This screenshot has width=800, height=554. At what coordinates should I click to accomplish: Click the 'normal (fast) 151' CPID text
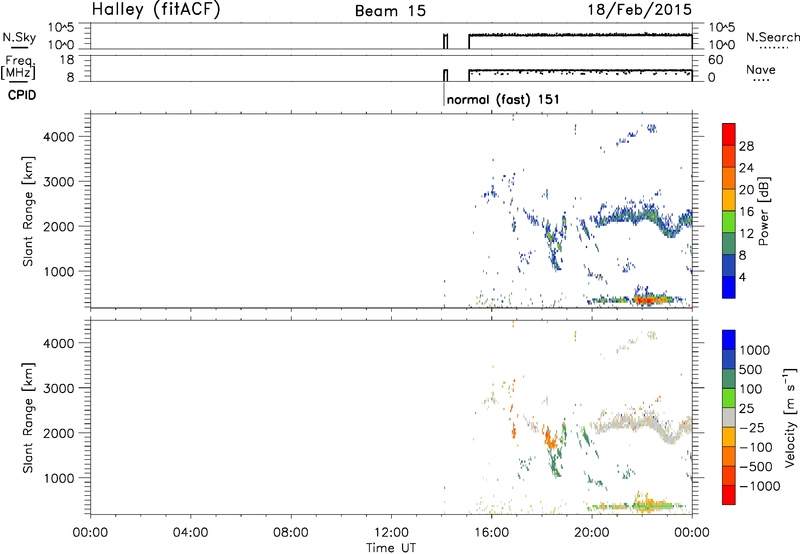click(503, 99)
